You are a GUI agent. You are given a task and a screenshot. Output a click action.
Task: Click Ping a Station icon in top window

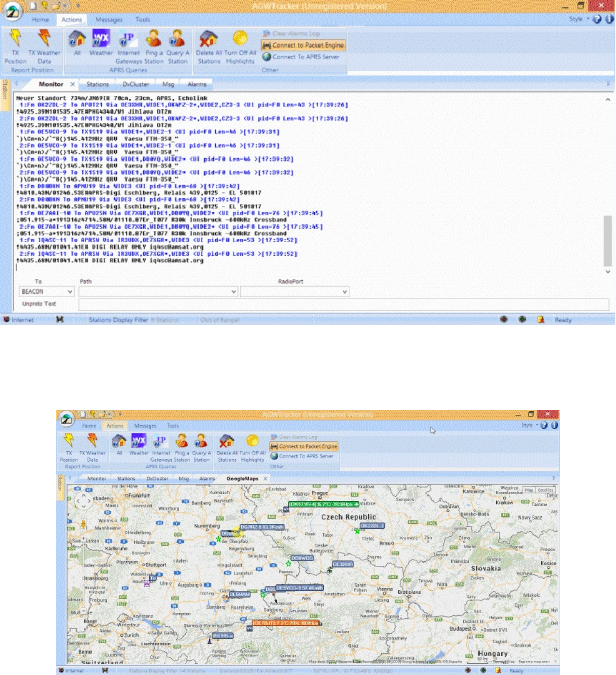click(153, 38)
